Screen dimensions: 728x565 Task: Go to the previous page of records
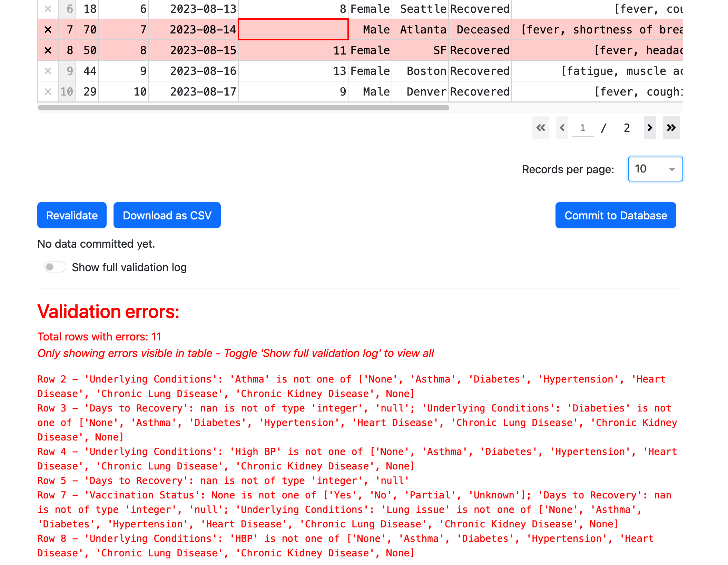click(562, 128)
